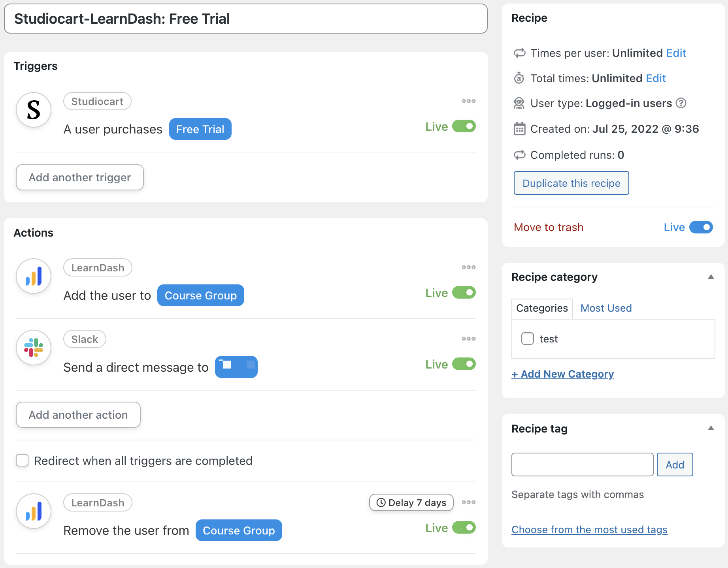Screen dimensions: 728x568
Task: Open the three-dot menu for 'Remove the user from' action
Action: pos(468,502)
